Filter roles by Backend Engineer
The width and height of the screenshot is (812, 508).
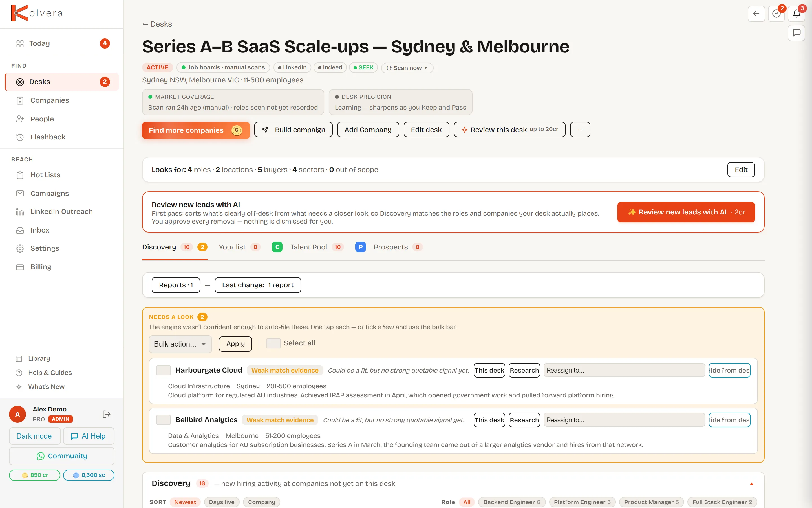(x=512, y=502)
